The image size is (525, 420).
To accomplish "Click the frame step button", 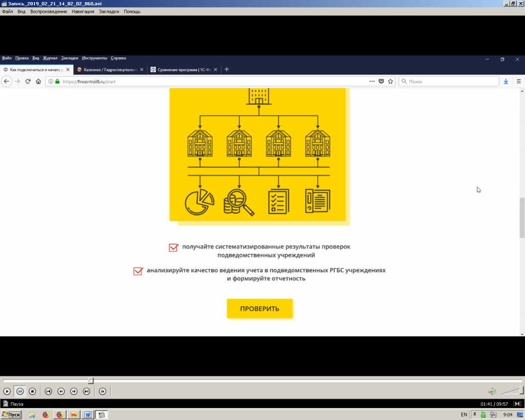I will click(x=103, y=391).
